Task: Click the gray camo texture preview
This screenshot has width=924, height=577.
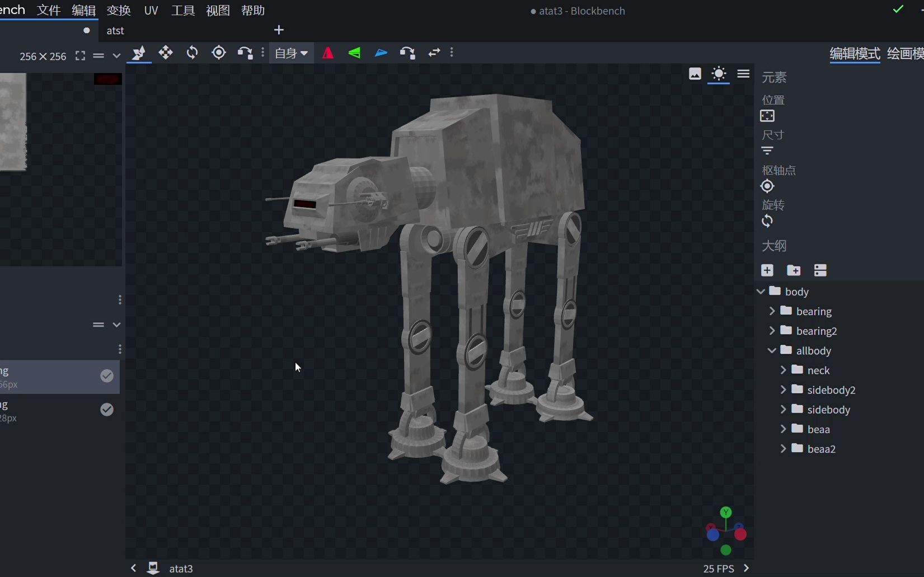Action: [x=13, y=122]
